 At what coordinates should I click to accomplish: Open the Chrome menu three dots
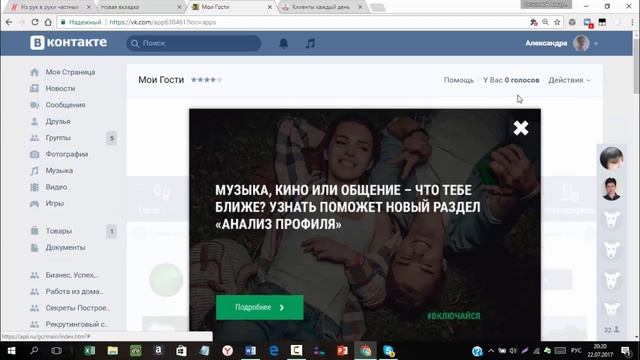coord(632,22)
